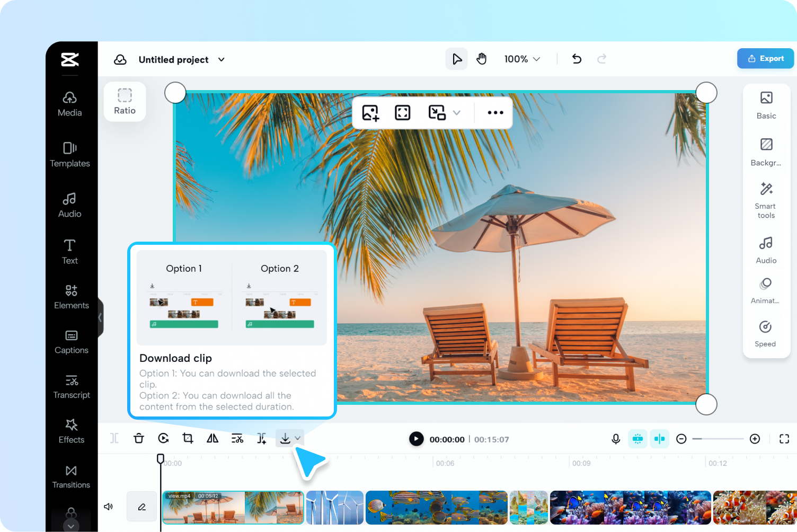This screenshot has height=532, width=797.
Task: Select the windmill clip thumbnail in the timeline
Action: [334, 507]
